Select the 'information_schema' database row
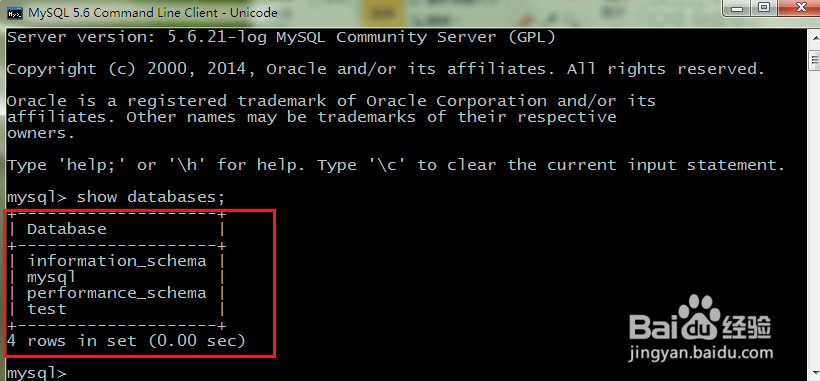 [x=117, y=261]
